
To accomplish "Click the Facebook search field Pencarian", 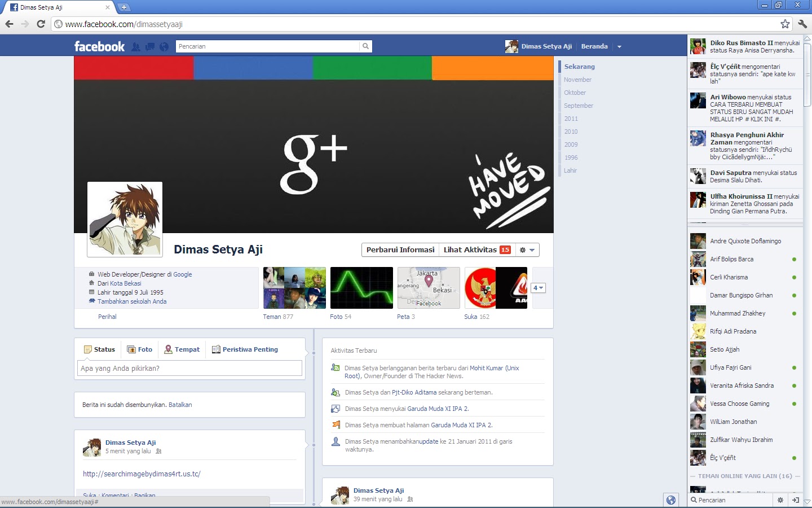I will (x=268, y=46).
